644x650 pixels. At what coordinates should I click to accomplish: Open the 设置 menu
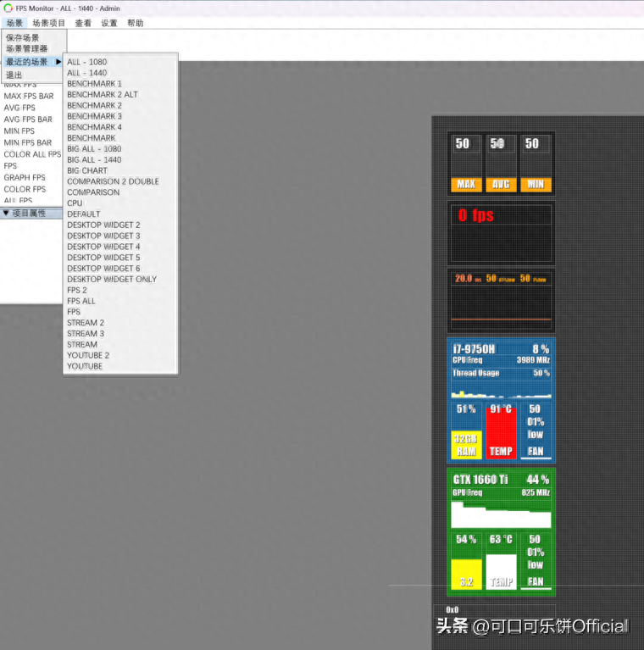pyautogui.click(x=109, y=23)
